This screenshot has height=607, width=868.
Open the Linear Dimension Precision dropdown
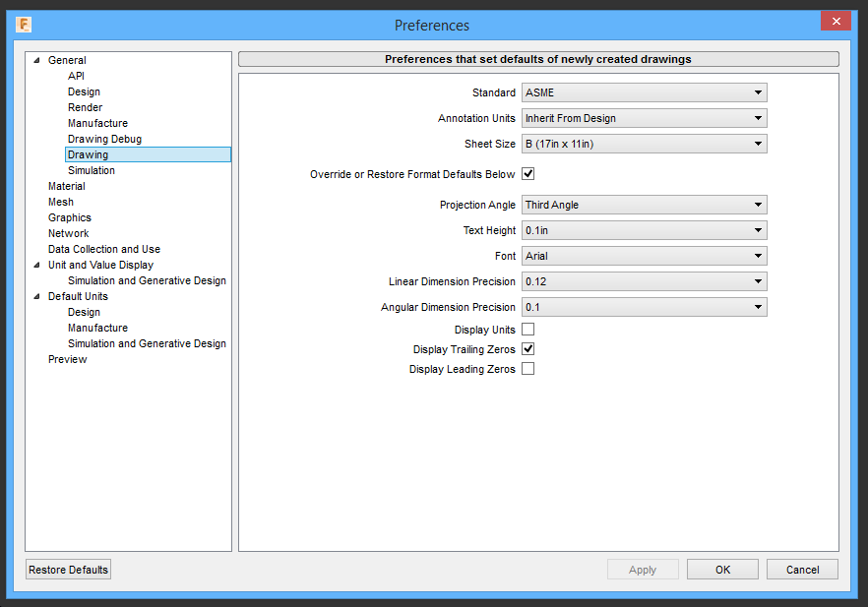click(645, 281)
